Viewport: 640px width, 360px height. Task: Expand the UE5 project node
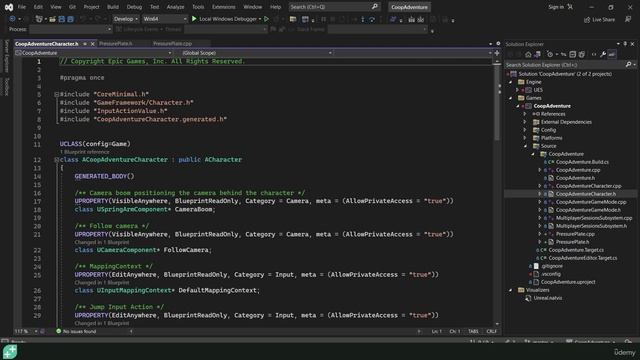[518, 90]
